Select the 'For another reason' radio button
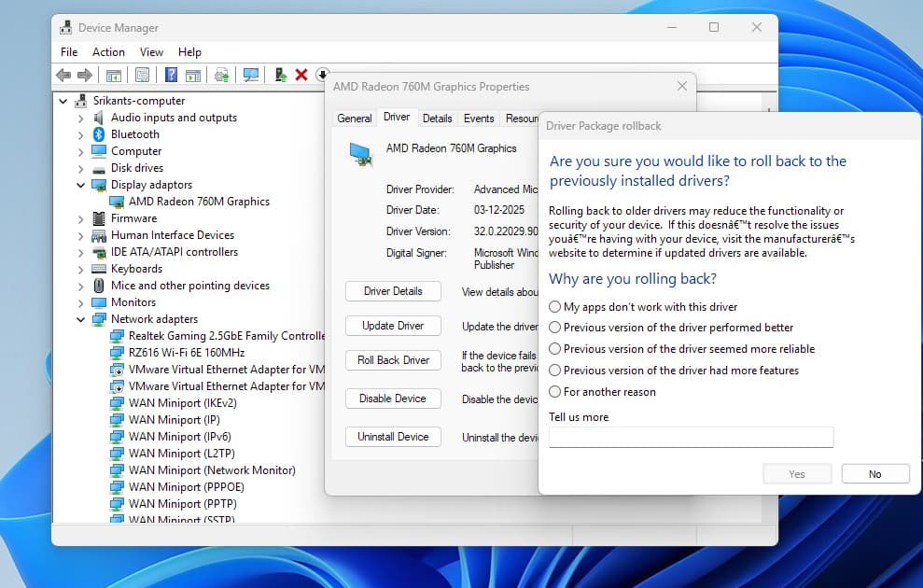The height and width of the screenshot is (588, 923). click(x=554, y=391)
